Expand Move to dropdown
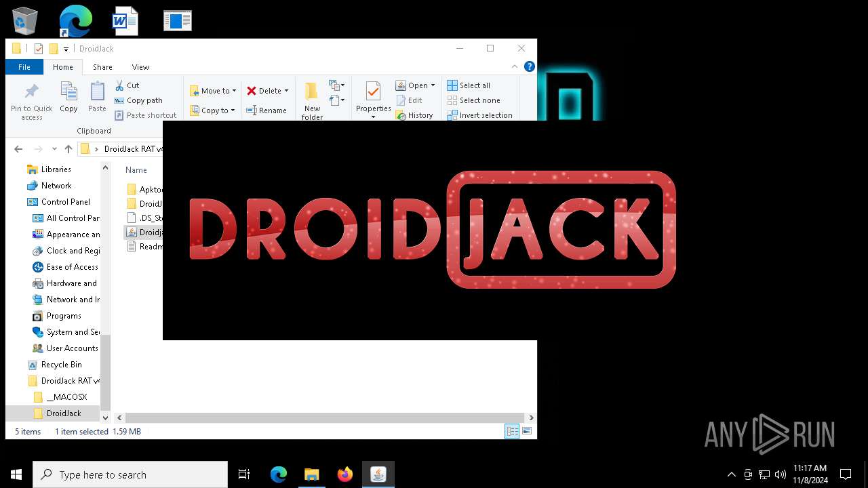This screenshot has width=868, height=488. pos(234,91)
